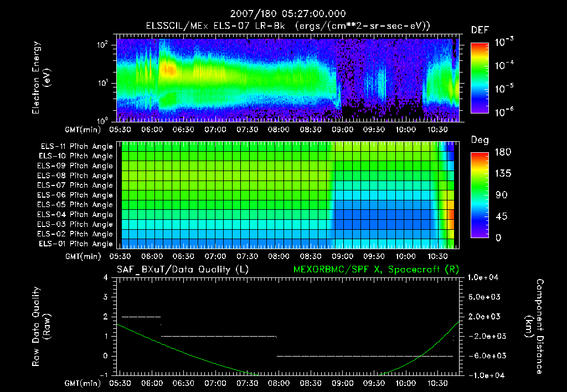Click the SAF_BXuT/Data Quality (L) label
Image resolution: width=567 pixels, height=392 pixels.
click(183, 270)
